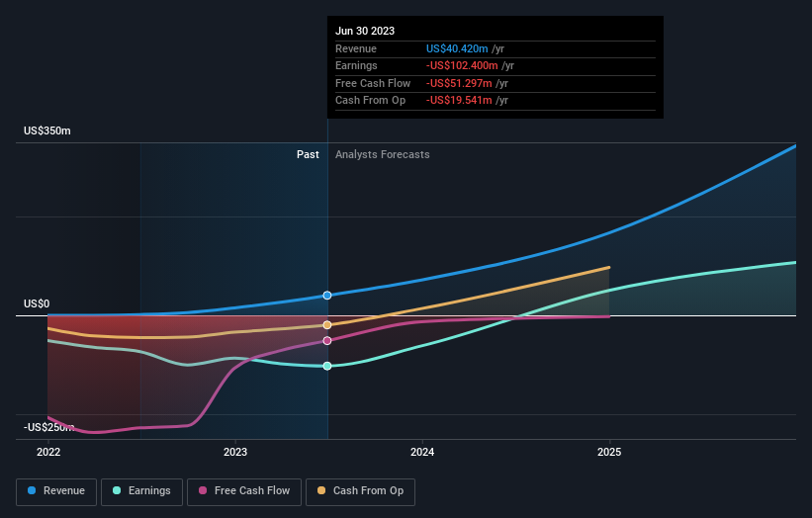Click the teal Earnings data point marker
812x518 pixels.
(327, 366)
